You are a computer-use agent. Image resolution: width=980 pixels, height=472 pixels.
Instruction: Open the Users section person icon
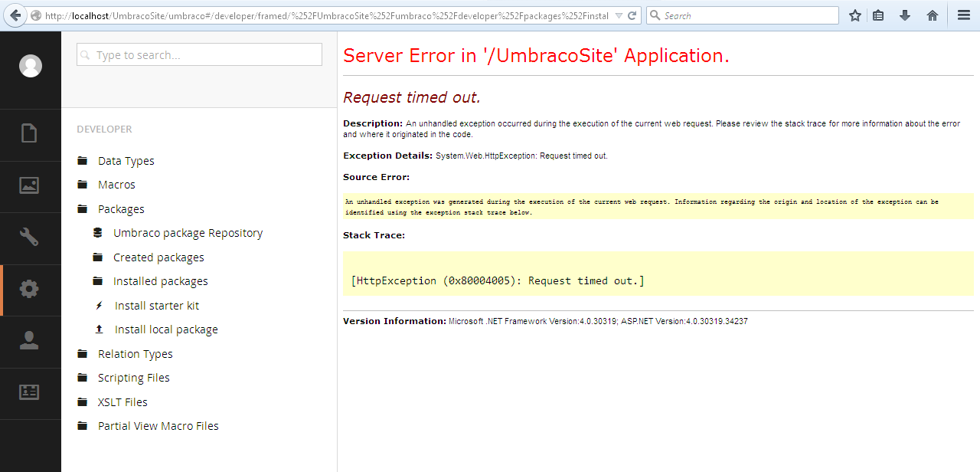click(x=29, y=341)
